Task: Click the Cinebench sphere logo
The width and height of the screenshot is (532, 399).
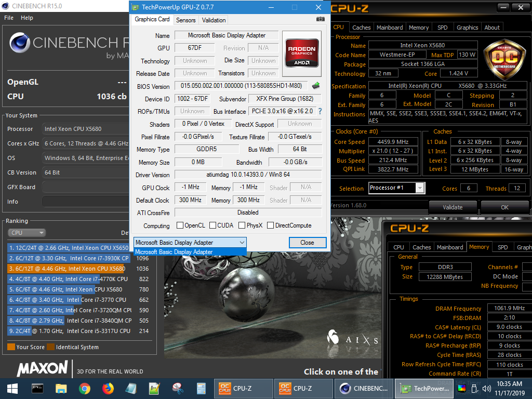Action: tap(20, 43)
